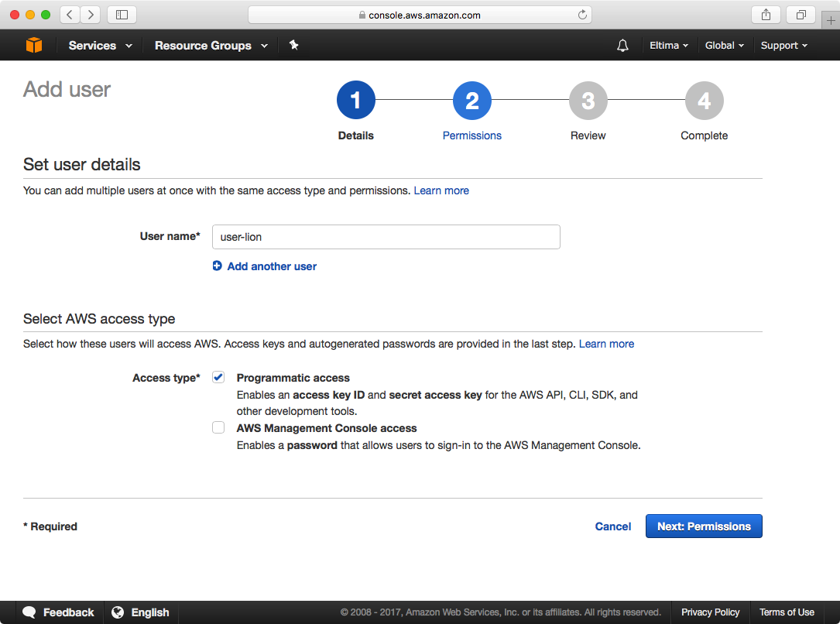Reload the page in Safari
The image size is (840, 624).
(581, 14)
